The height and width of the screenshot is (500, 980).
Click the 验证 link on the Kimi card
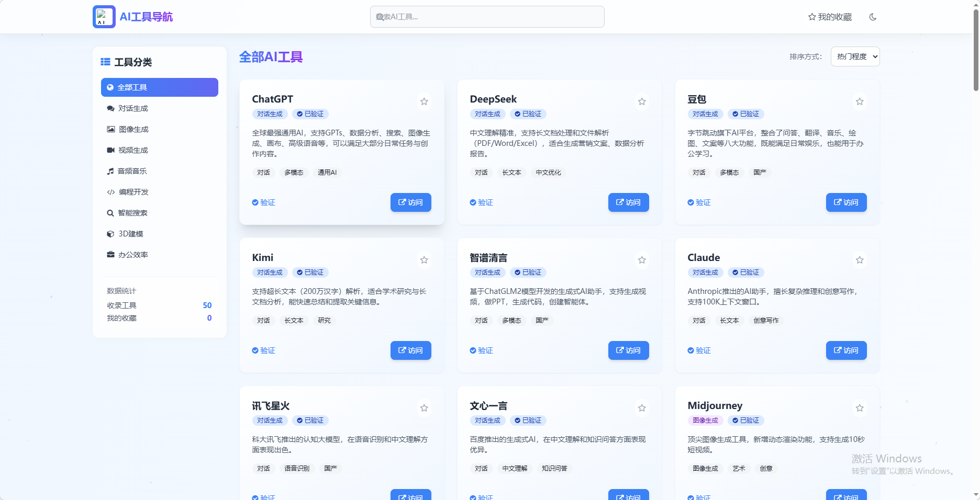[264, 350]
